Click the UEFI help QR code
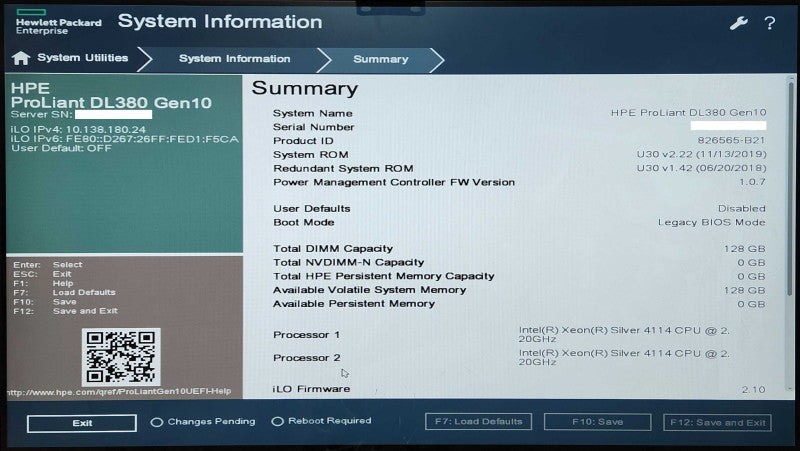Screen dimensions: 800x451 tap(121, 357)
